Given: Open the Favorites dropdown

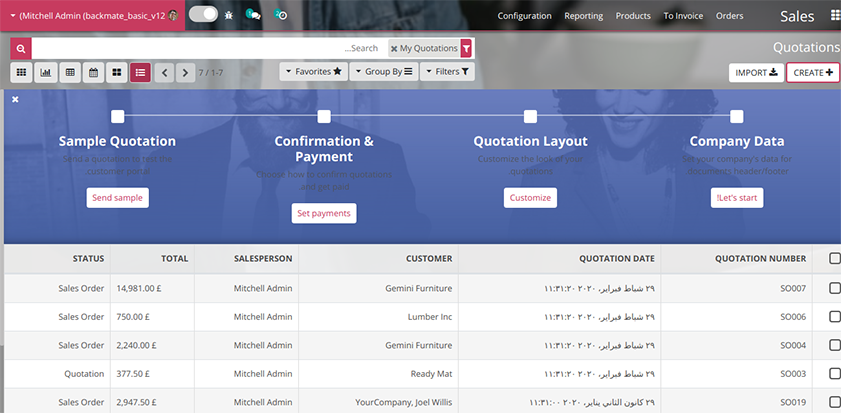Looking at the screenshot, I should [x=314, y=71].
